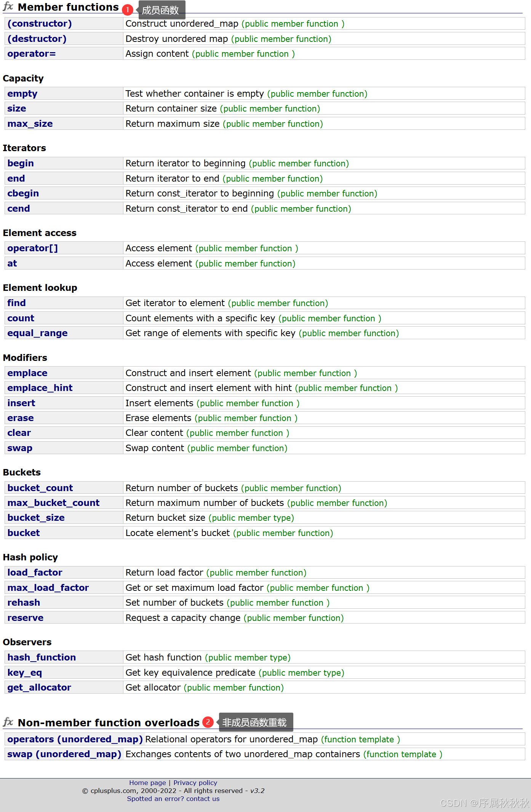
Task: Click the 成员函数 annotation label
Action: (x=160, y=10)
